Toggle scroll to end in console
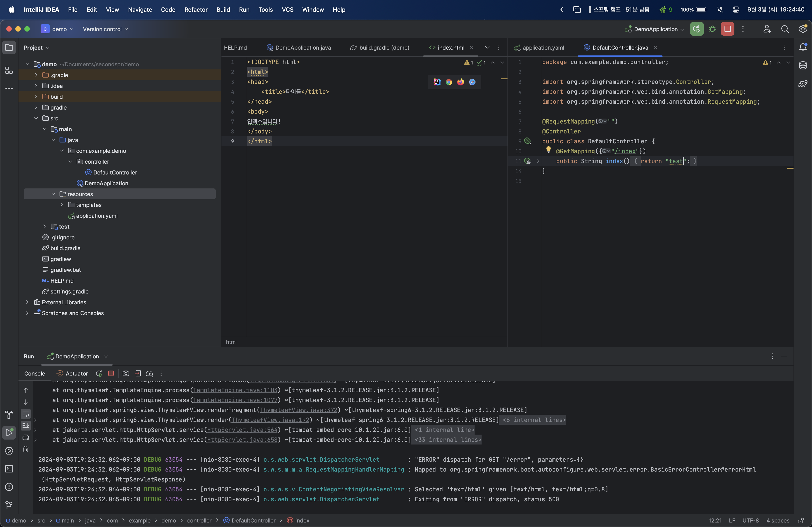 pos(25,425)
